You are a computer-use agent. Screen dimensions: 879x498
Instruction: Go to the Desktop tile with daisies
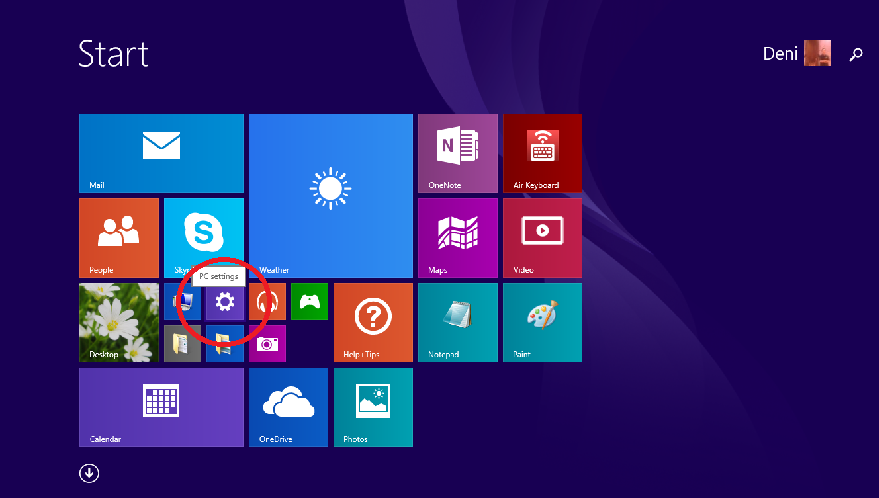(x=119, y=322)
